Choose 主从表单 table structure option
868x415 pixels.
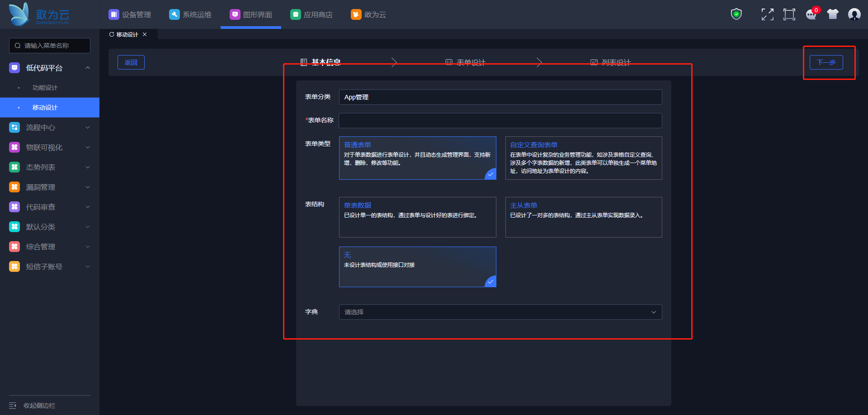click(583, 217)
